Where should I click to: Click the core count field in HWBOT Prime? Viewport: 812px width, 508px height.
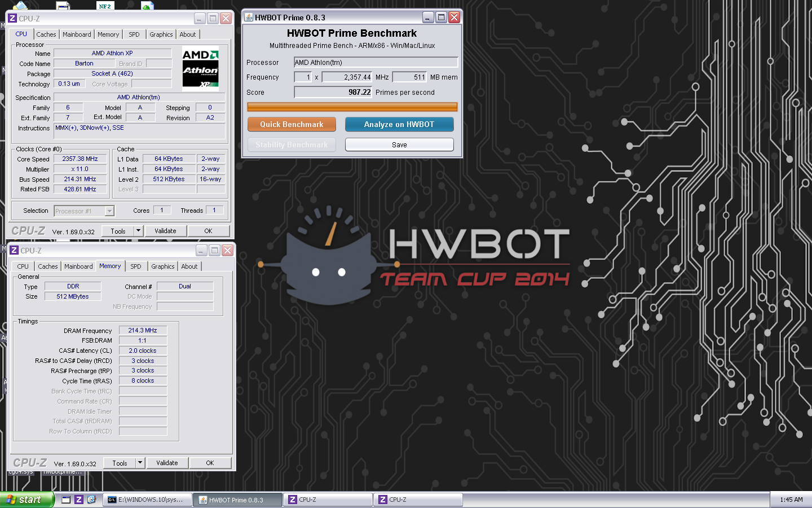coord(303,77)
